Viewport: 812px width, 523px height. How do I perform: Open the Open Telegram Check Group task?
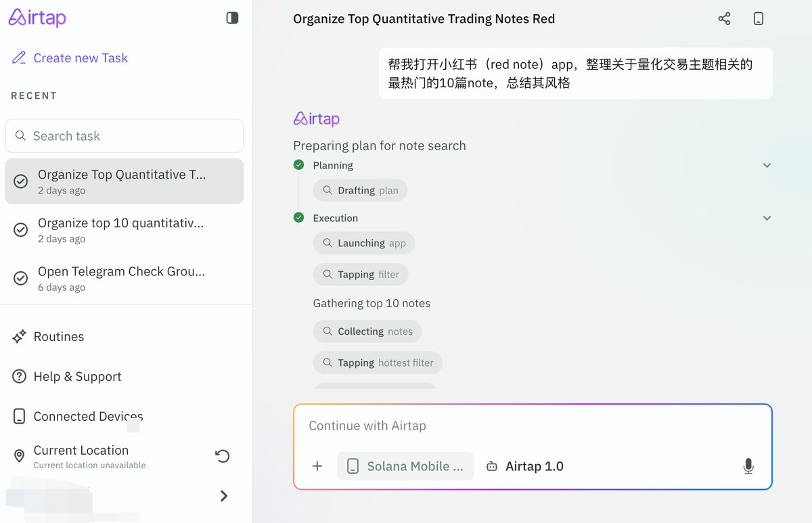click(125, 279)
